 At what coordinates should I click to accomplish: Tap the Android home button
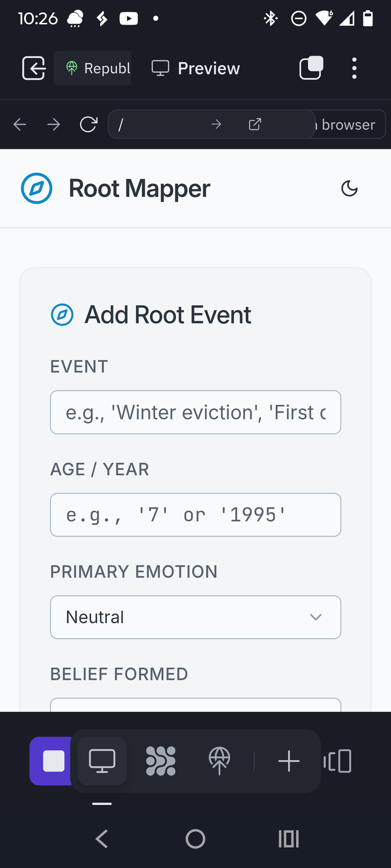195,839
